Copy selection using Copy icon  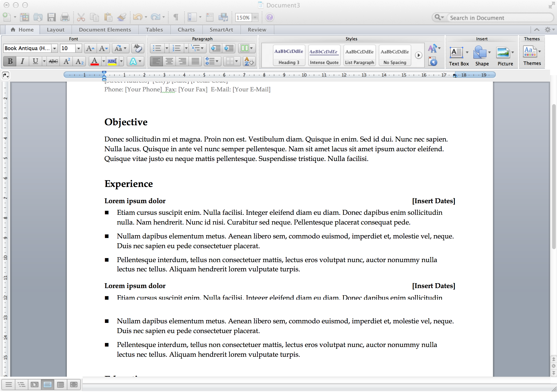coord(94,17)
